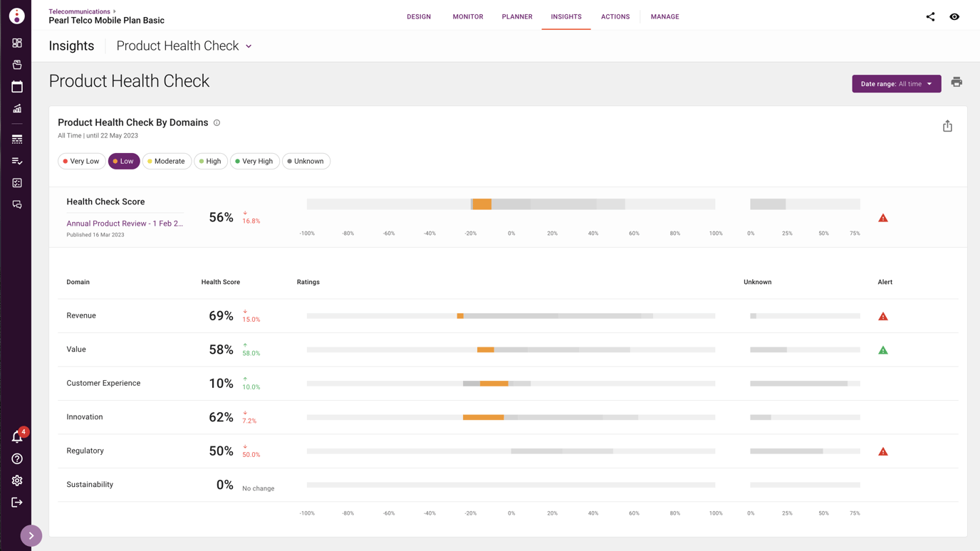Export the Product Health Check By Domains chart

947,125
